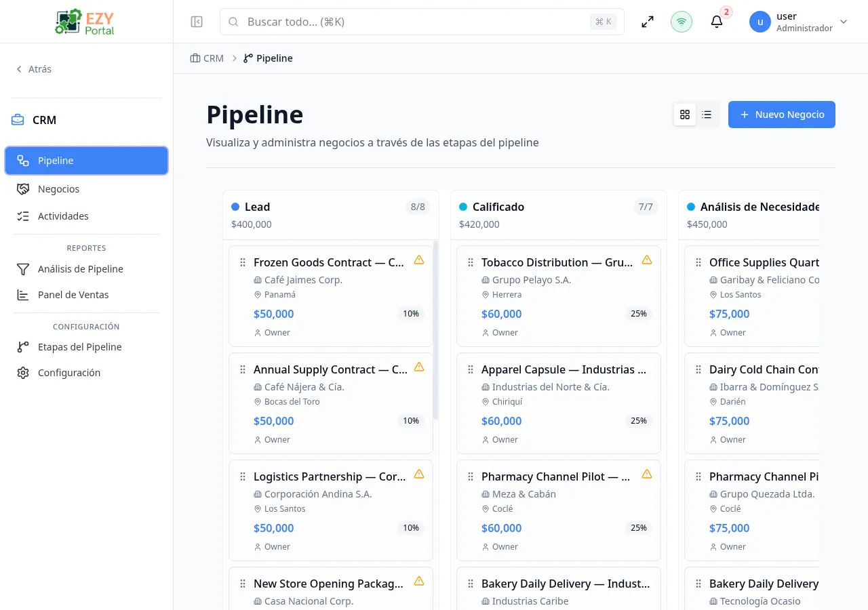Open Configuración in sidebar

click(x=86, y=373)
